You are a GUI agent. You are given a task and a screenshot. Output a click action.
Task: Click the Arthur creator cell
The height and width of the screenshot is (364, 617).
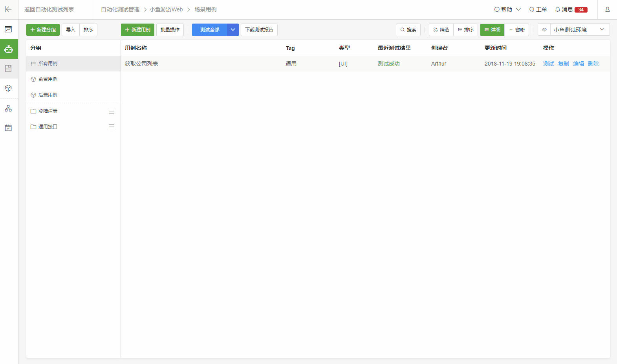[x=439, y=64]
